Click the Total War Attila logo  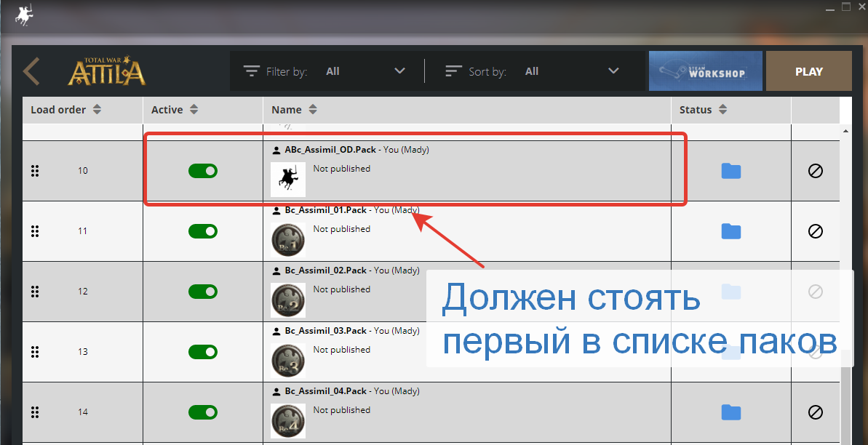(x=107, y=71)
